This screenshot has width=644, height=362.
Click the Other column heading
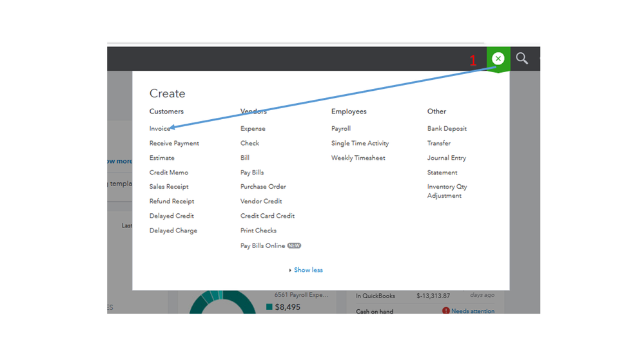[x=436, y=111]
